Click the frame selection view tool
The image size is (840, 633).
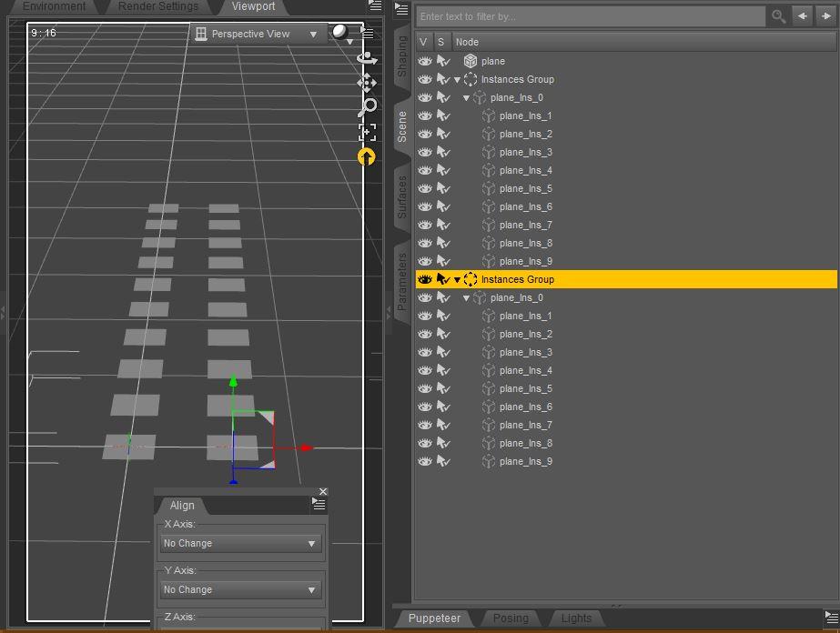point(367,132)
